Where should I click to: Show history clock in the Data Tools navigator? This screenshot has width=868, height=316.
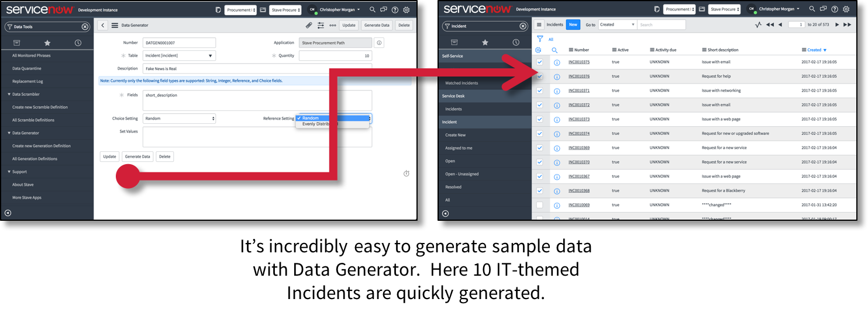coord(78,43)
